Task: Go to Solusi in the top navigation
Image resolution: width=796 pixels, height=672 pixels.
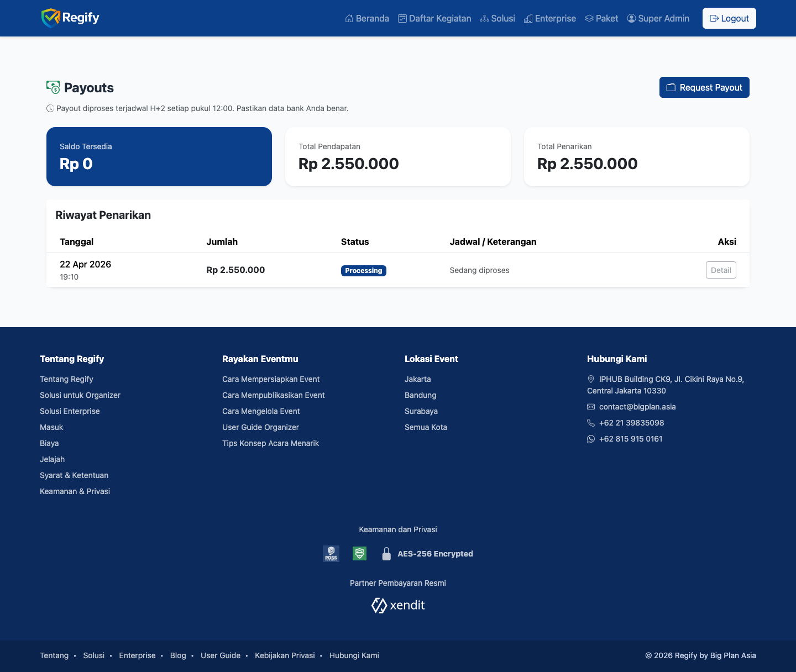Action: click(x=498, y=18)
